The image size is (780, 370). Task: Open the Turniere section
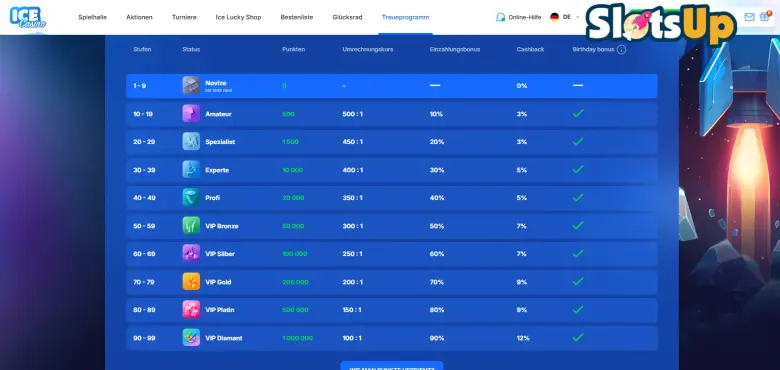pyautogui.click(x=184, y=17)
